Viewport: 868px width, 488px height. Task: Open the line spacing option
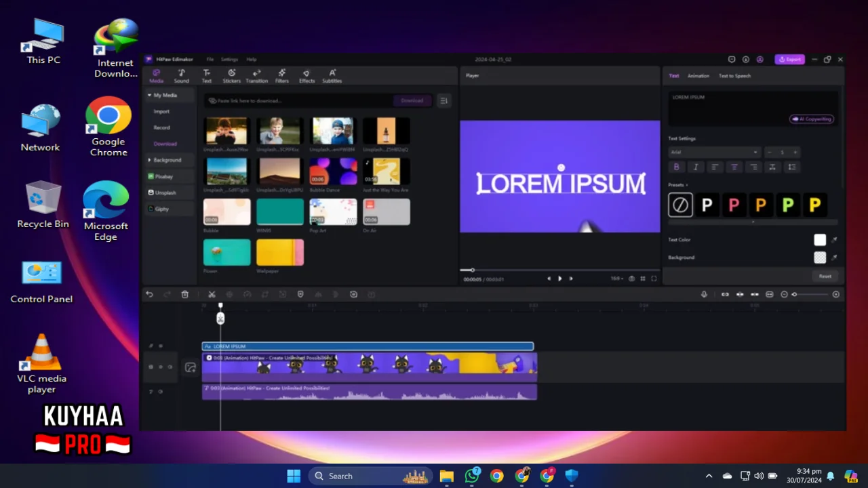click(x=792, y=167)
